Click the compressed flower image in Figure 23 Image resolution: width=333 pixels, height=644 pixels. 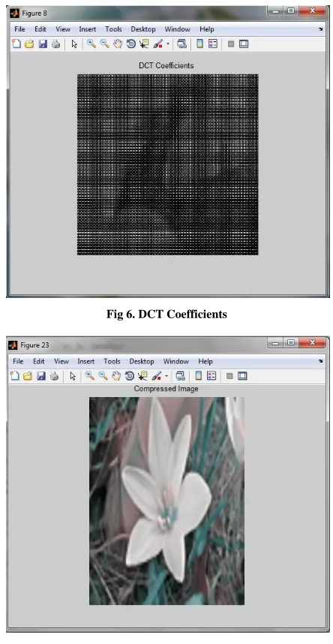166,501
